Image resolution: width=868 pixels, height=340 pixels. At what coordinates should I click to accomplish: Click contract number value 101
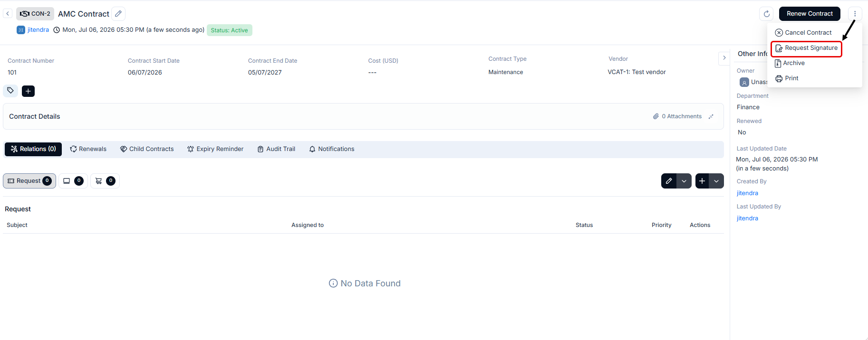tap(12, 73)
